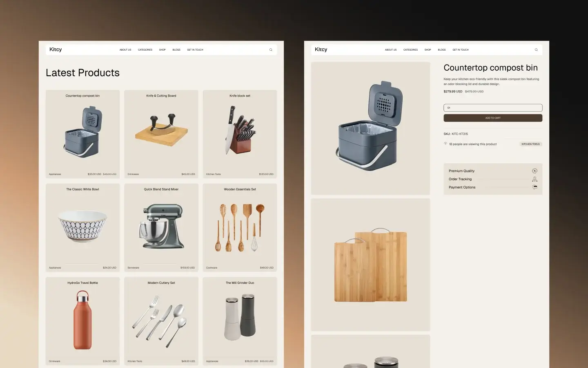The image size is (588, 368).
Task: Click the quantity input field showing 01
Action: (x=493, y=108)
